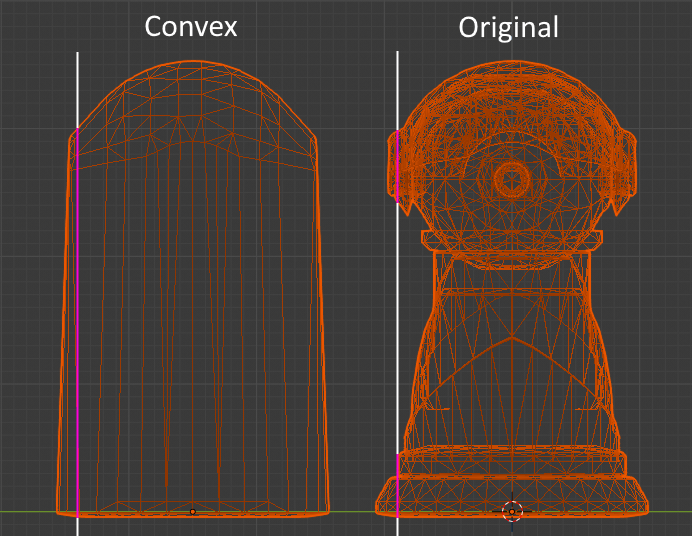Click the 3D cursor at Original's base
Image resolution: width=692 pixels, height=536 pixels.
tap(512, 511)
